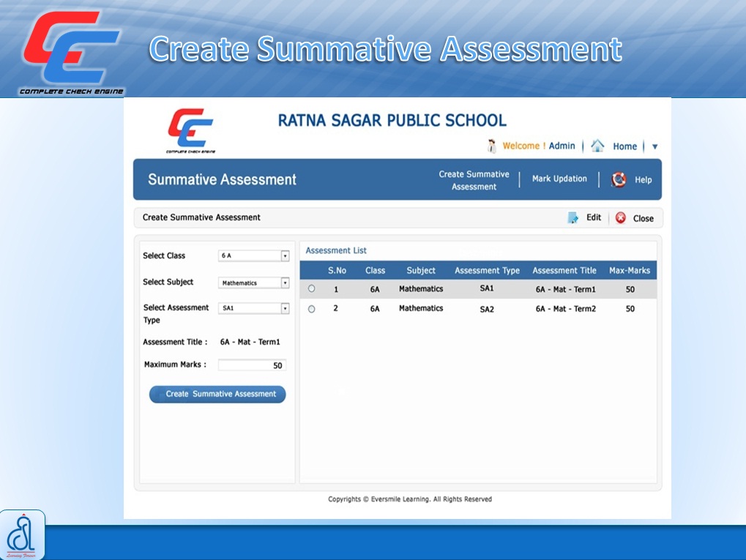746x560 pixels.
Task: Click the Complete Check Engine logo in app header
Action: [x=191, y=130]
